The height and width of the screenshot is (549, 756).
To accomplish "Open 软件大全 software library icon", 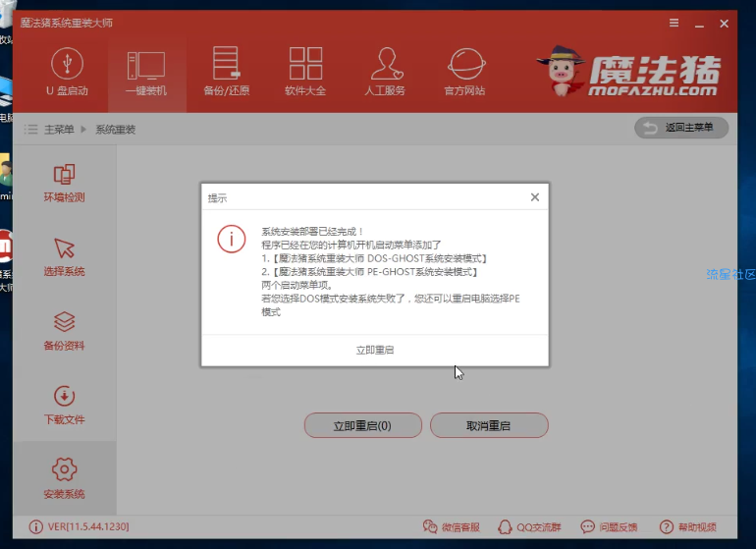I will [x=305, y=72].
